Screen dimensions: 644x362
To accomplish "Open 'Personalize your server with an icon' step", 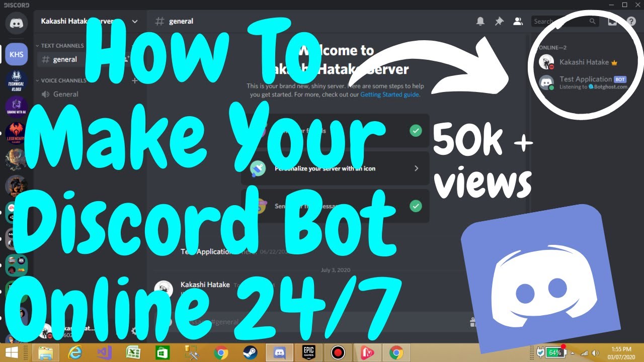I will (335, 168).
